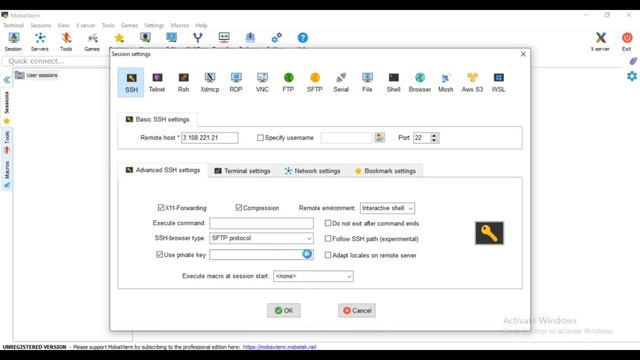Viewport: 640px width, 360px height.
Task: Open the user credentials manager icon
Action: (x=380, y=138)
